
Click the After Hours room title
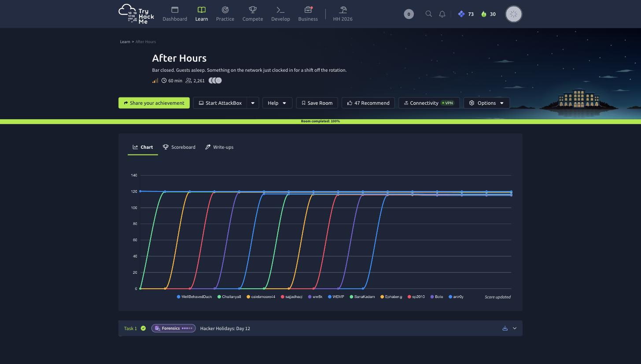[179, 58]
